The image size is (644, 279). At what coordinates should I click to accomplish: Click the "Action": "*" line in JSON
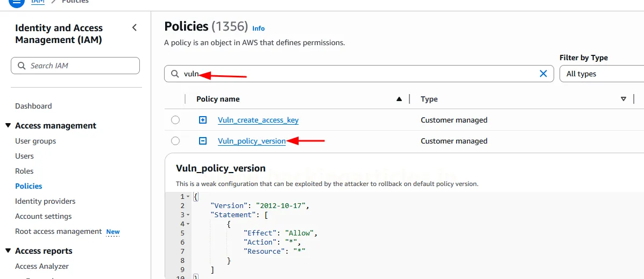[272, 242]
